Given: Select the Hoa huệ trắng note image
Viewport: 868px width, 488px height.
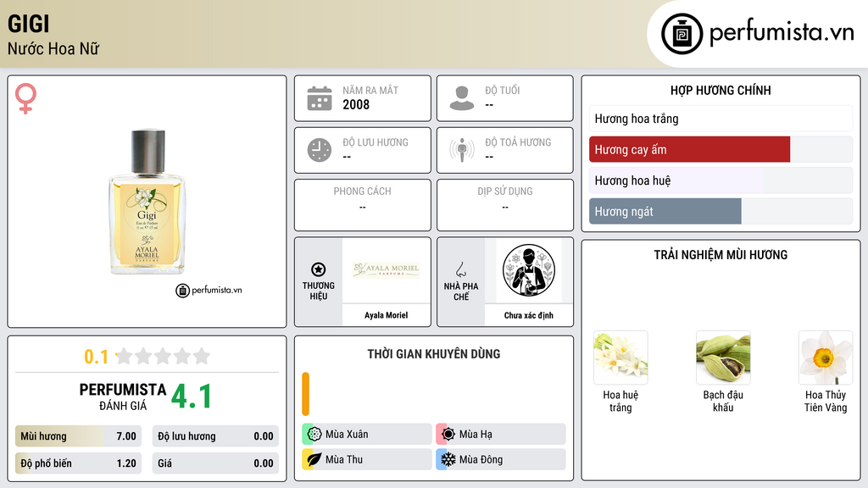Looking at the screenshot, I should tap(620, 358).
